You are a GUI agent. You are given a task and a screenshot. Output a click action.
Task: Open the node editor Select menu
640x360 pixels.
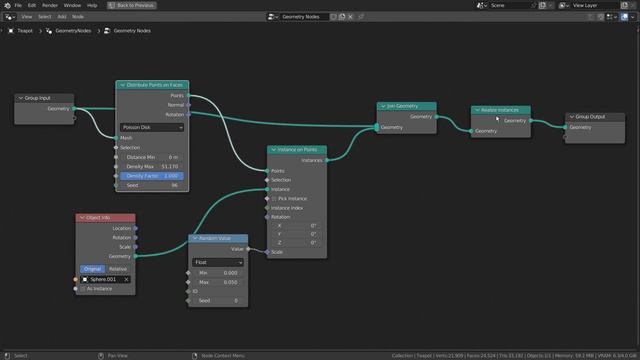(x=45, y=17)
